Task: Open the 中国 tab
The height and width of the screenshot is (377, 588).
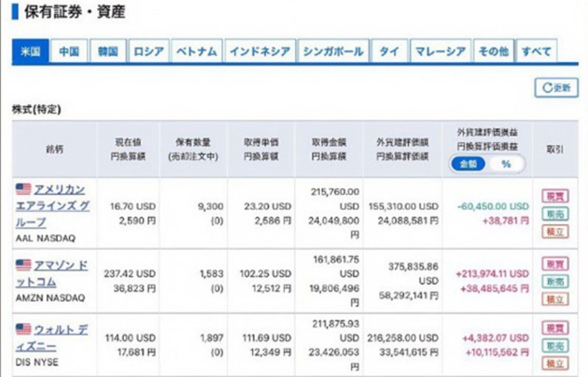Action: click(69, 52)
